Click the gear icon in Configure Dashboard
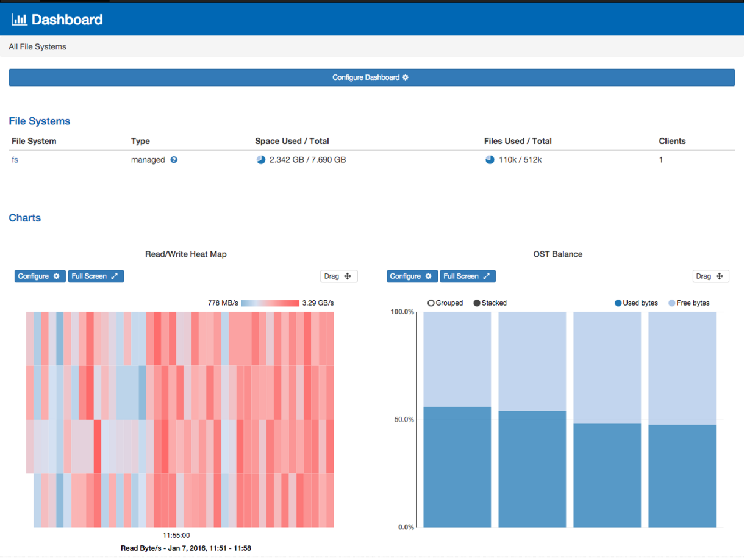744x560 pixels. [x=406, y=77]
